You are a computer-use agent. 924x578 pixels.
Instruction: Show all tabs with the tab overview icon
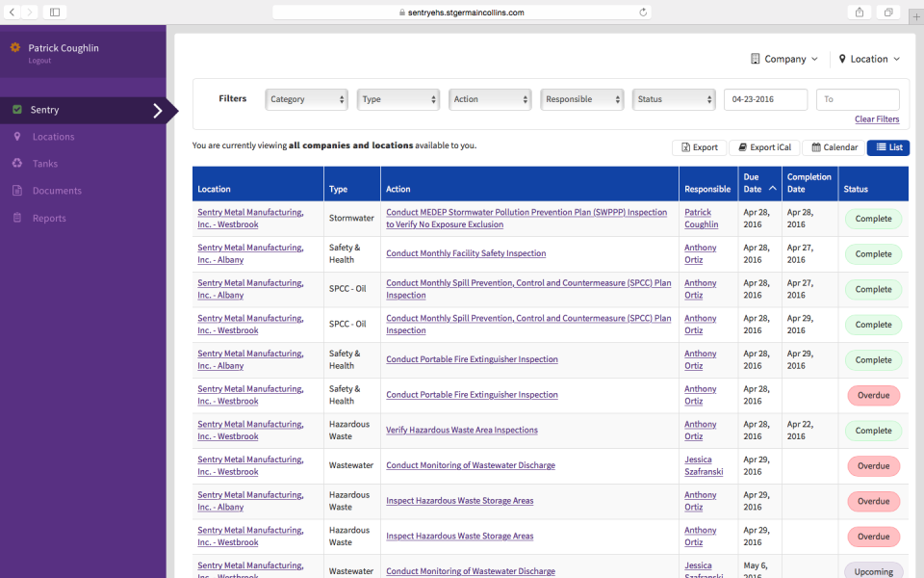[x=888, y=12]
